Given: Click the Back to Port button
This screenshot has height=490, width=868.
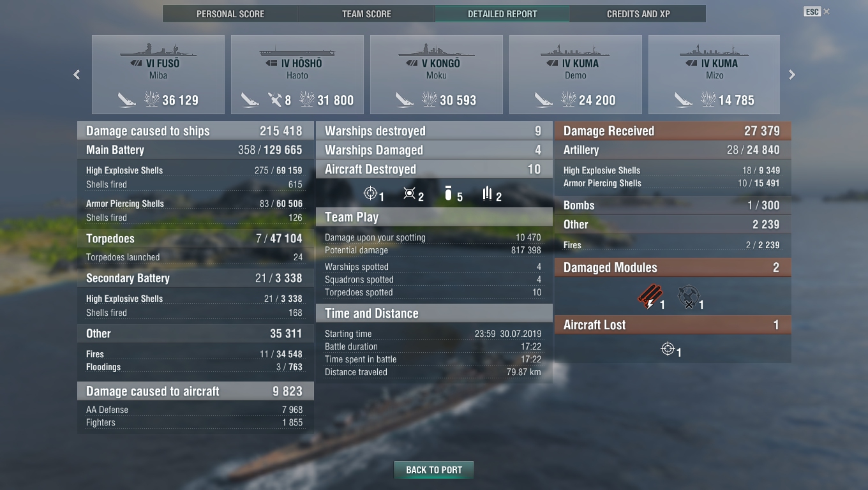Looking at the screenshot, I should (434, 470).
